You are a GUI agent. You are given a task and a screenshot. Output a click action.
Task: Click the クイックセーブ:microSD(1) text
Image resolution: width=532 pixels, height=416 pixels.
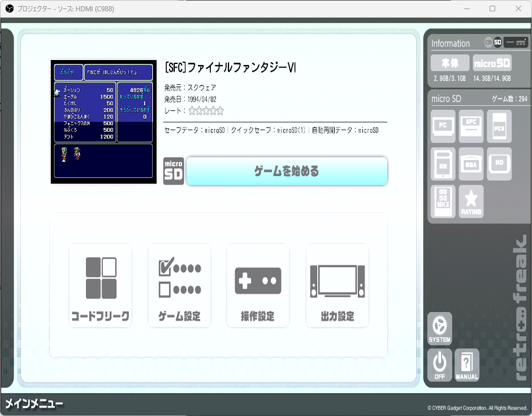[268, 130]
